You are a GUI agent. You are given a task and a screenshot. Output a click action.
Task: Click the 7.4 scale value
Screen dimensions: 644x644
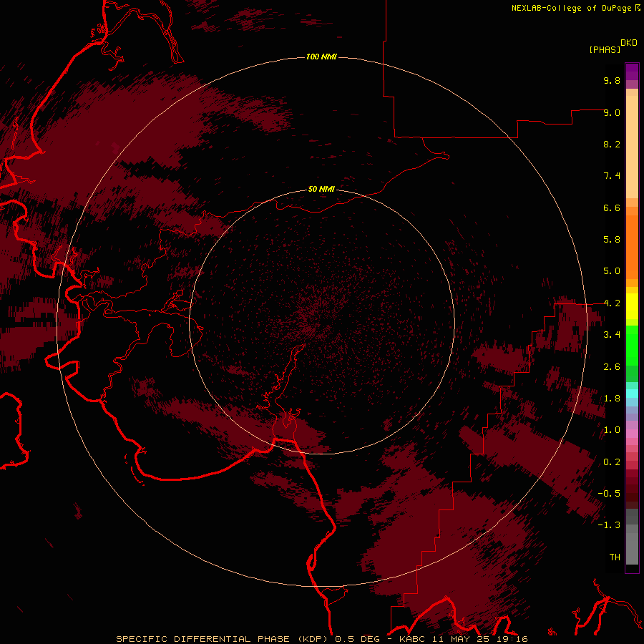click(612, 176)
